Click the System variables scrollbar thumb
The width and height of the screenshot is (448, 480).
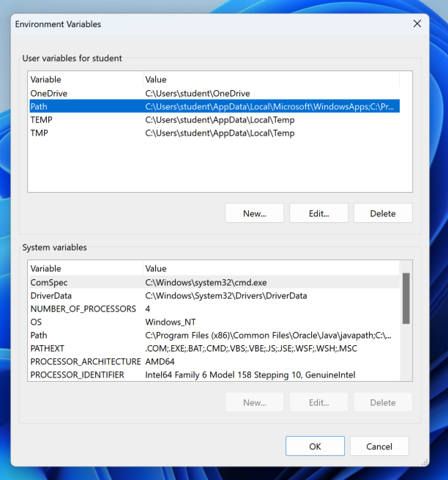click(x=406, y=298)
